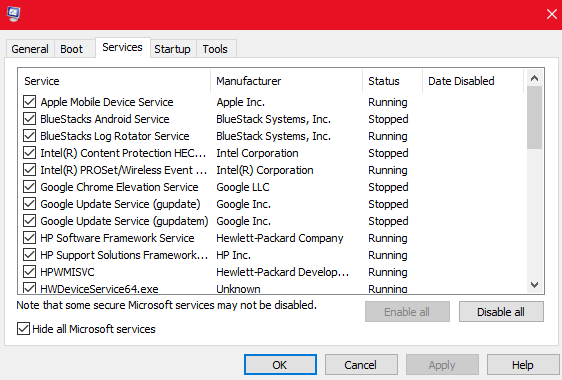This screenshot has height=380, width=562.
Task: Click the Hewlett-Packard Develop... cell
Action: pos(282,272)
